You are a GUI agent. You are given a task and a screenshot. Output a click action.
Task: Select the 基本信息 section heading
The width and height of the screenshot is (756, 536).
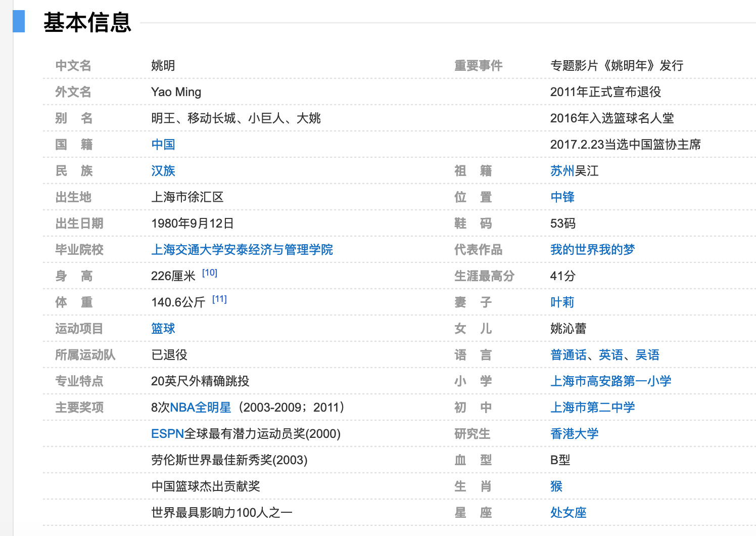coord(87,23)
